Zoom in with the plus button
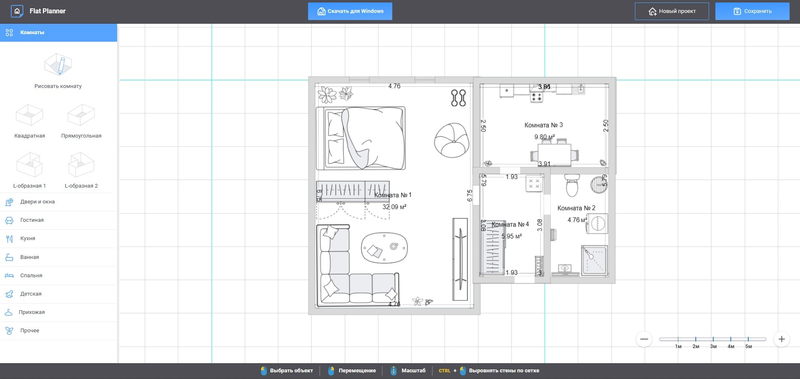The height and width of the screenshot is (379, 800). point(781,339)
